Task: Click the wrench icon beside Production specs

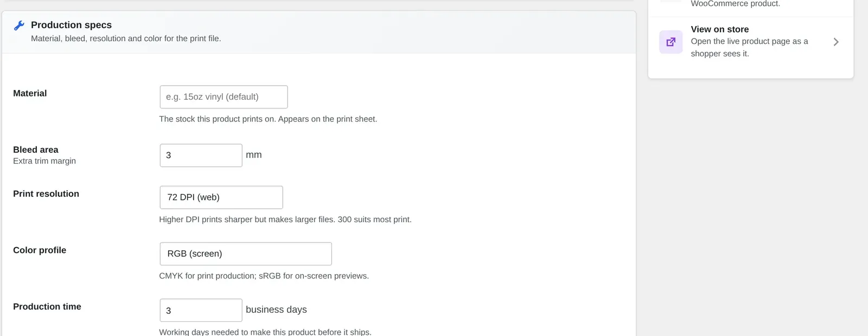Action: (x=19, y=25)
